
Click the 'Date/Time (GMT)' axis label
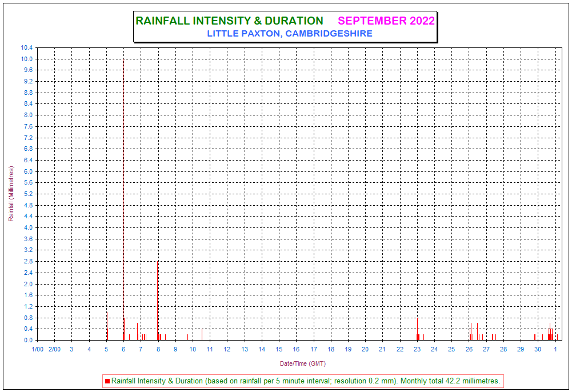[x=302, y=363]
